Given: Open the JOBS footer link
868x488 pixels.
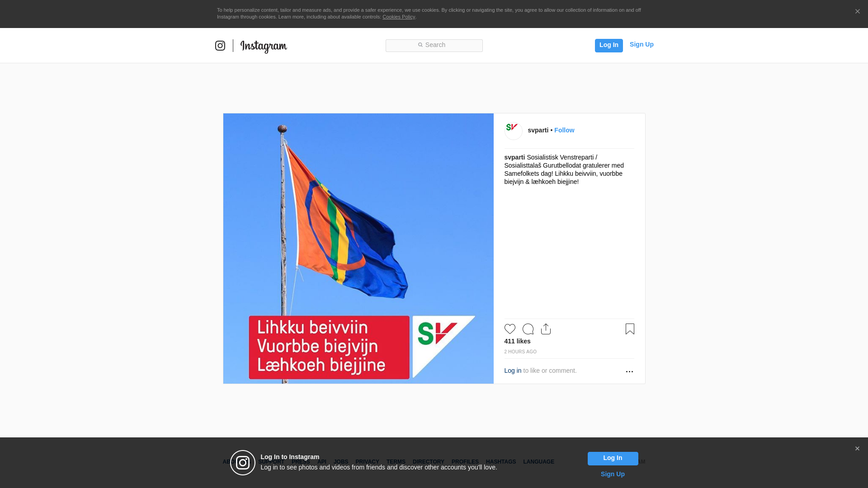Looking at the screenshot, I should (341, 462).
